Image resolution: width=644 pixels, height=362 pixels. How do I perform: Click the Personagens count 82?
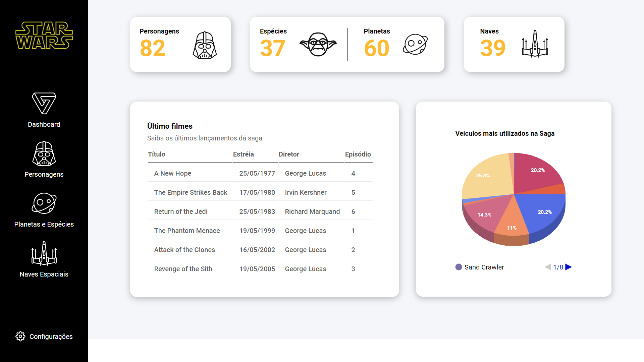click(153, 48)
